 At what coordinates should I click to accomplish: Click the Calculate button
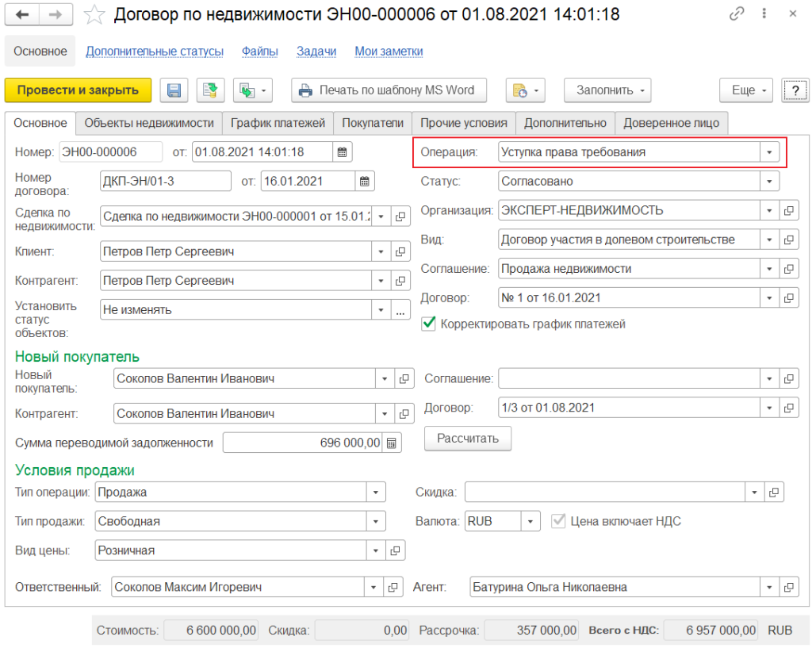[468, 438]
